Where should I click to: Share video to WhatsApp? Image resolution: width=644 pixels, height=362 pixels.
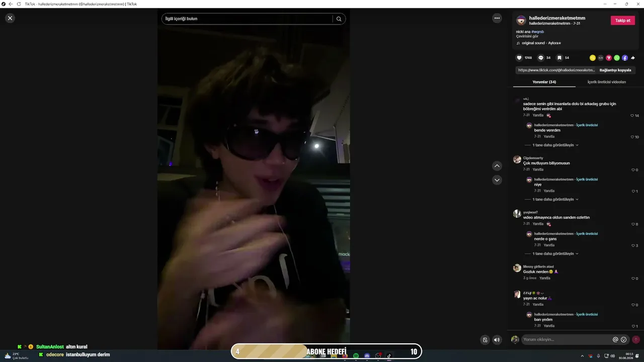617,58
